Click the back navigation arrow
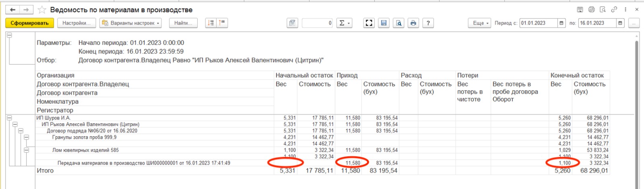 pos(13,10)
